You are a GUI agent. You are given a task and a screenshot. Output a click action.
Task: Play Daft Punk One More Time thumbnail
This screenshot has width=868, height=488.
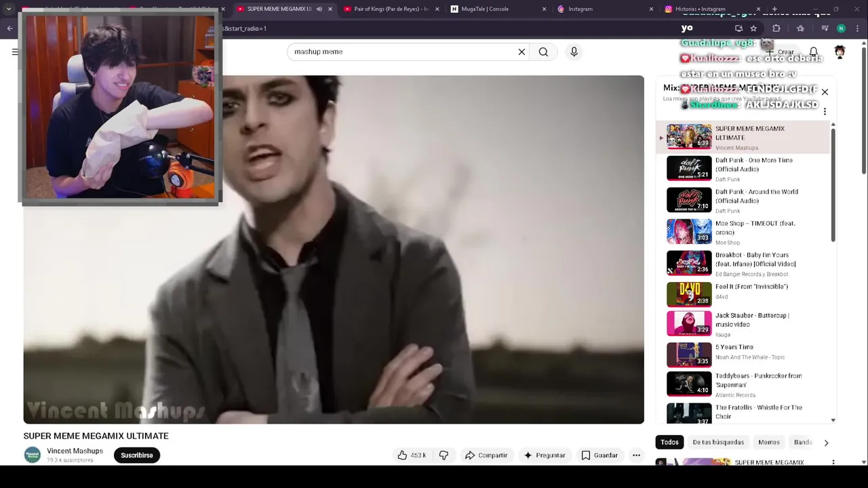pyautogui.click(x=689, y=168)
